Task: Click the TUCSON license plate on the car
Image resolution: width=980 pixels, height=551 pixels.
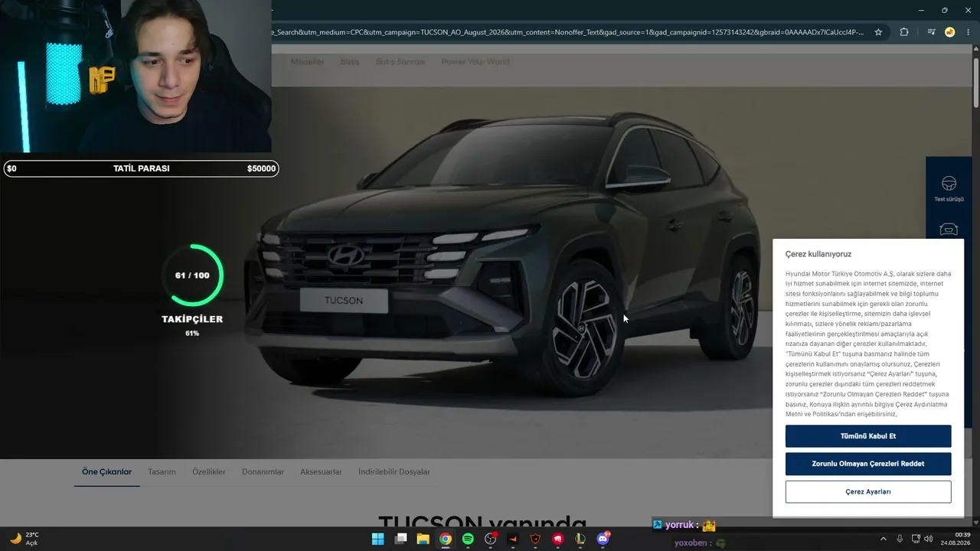Action: coord(344,301)
